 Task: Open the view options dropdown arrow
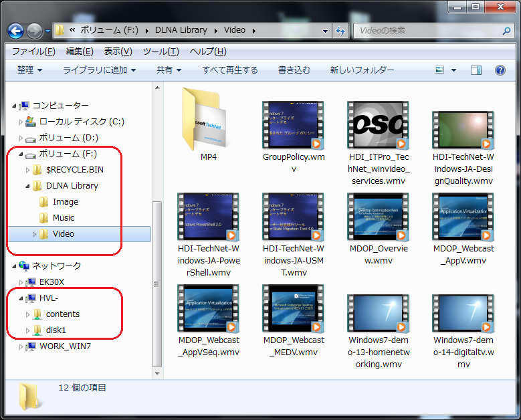(x=453, y=70)
